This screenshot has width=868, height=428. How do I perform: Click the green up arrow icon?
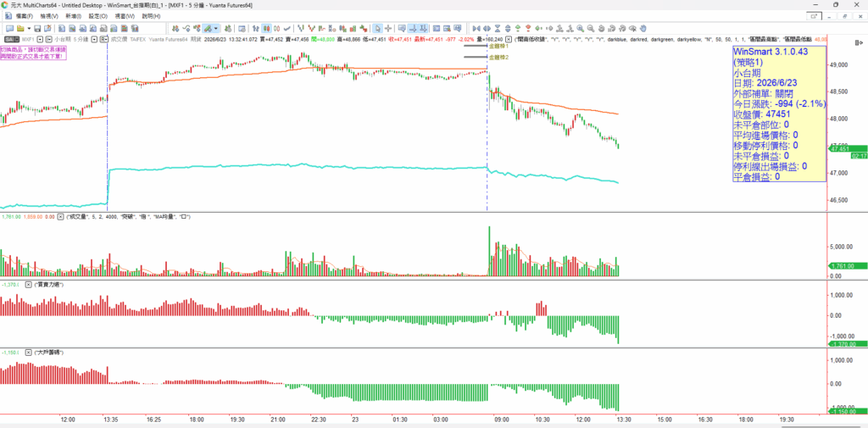(518, 28)
